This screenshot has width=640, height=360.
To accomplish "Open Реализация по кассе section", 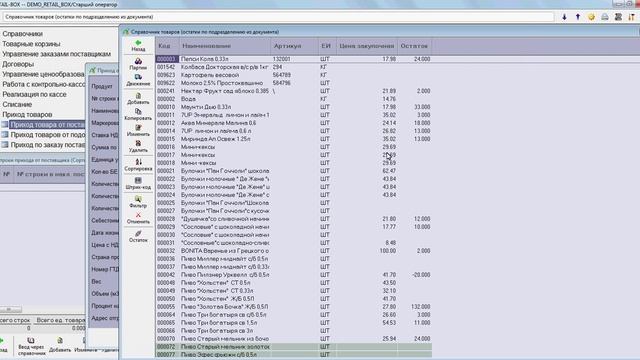I will coord(34,94).
